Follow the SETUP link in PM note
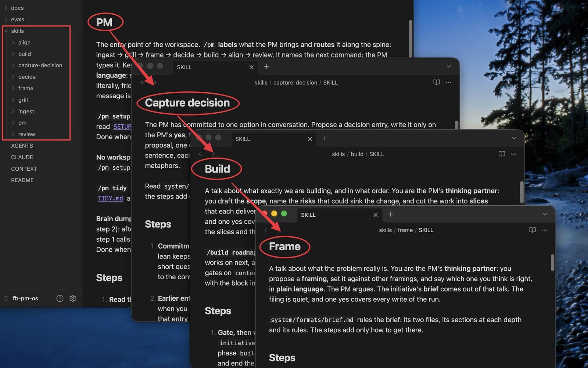Image resolution: width=588 pixels, height=368 pixels. pyautogui.click(x=122, y=127)
